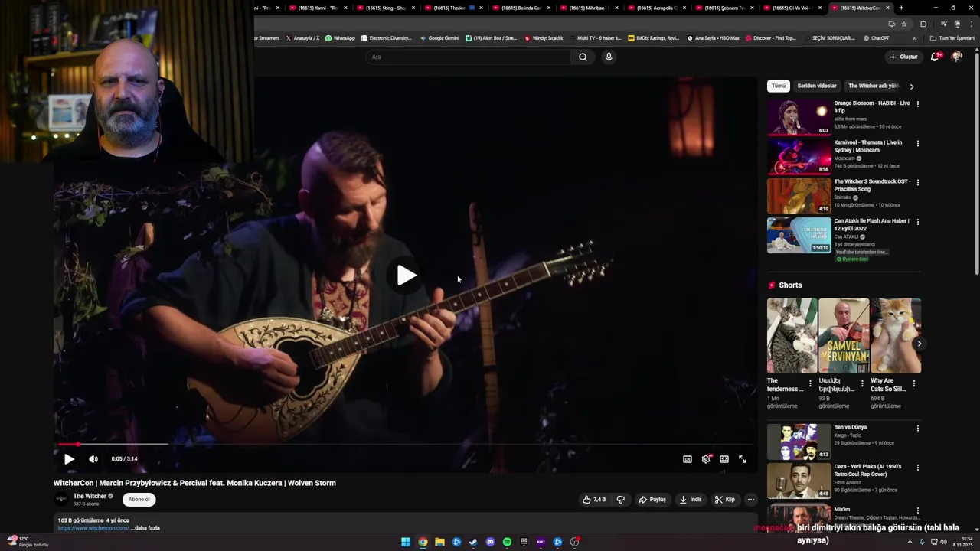Screen dimensions: 980x551
Task: Download the video with İndir
Action: 691,500
